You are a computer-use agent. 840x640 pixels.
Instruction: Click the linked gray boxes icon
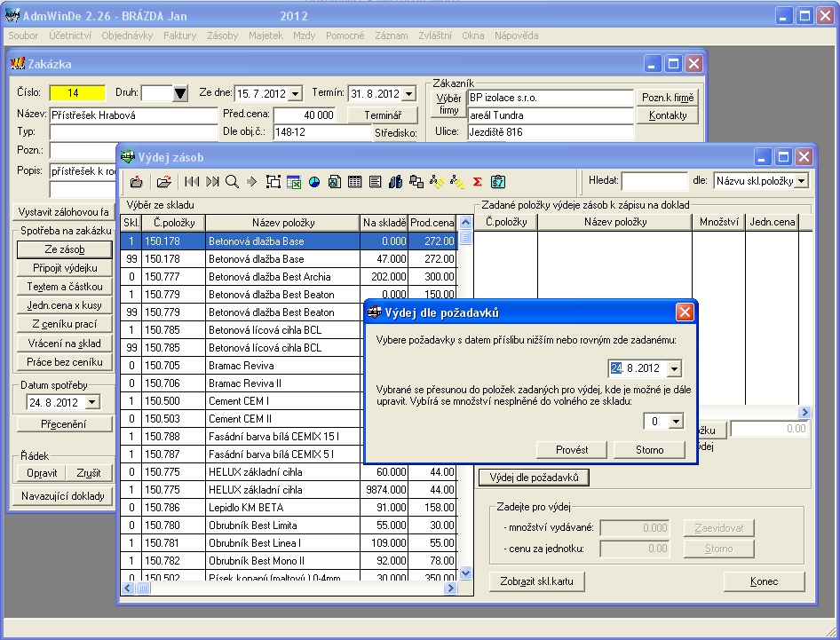pos(416,182)
